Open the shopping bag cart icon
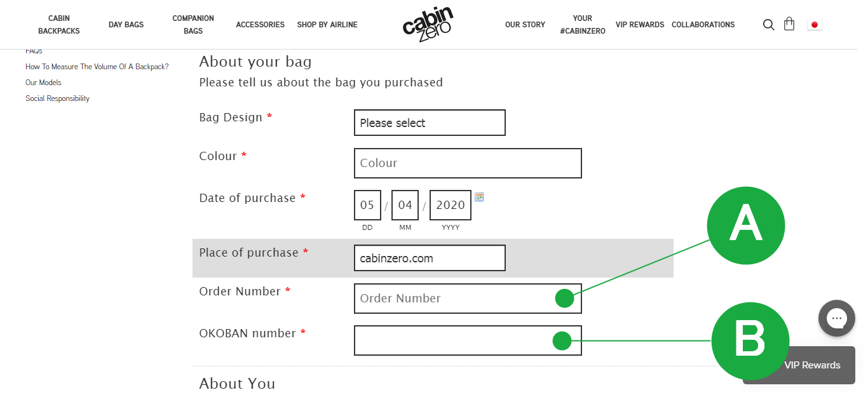 coord(789,24)
